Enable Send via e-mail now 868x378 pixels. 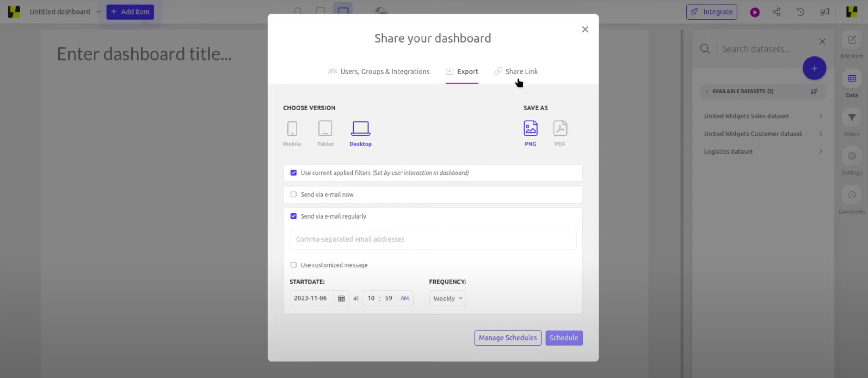tap(293, 194)
